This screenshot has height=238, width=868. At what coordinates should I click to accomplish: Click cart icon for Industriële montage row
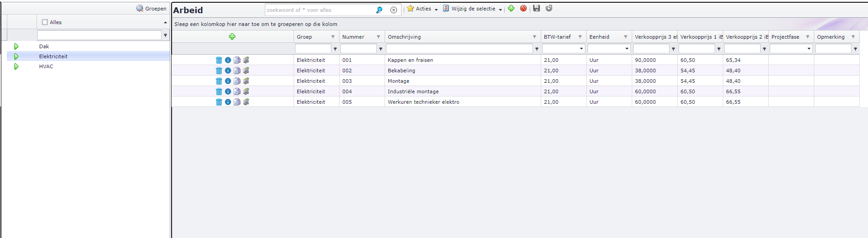pos(246,91)
